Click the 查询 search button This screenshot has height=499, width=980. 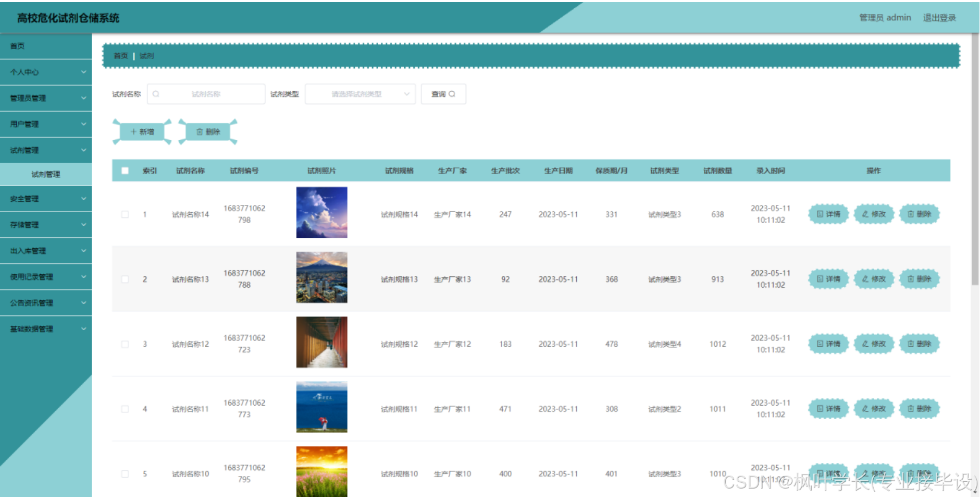[x=443, y=94]
